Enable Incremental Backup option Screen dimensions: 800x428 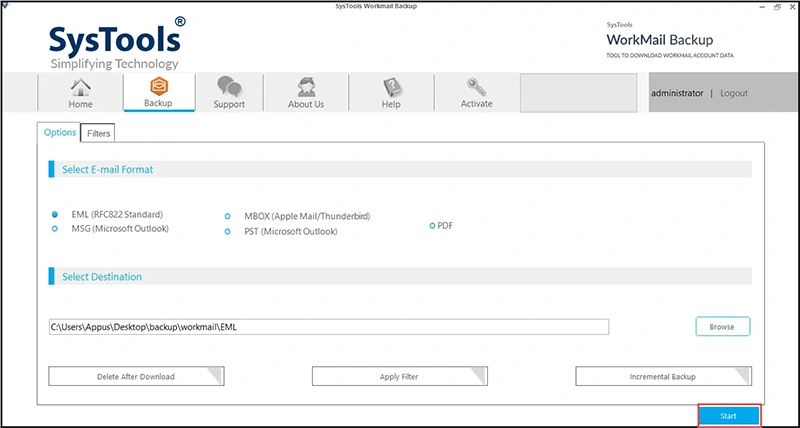point(663,376)
